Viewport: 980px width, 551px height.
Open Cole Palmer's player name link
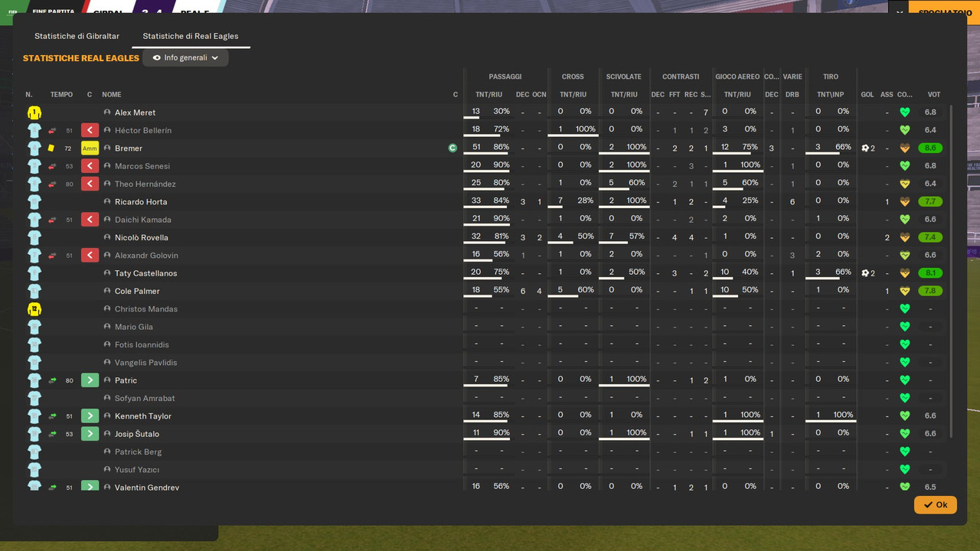(x=137, y=292)
